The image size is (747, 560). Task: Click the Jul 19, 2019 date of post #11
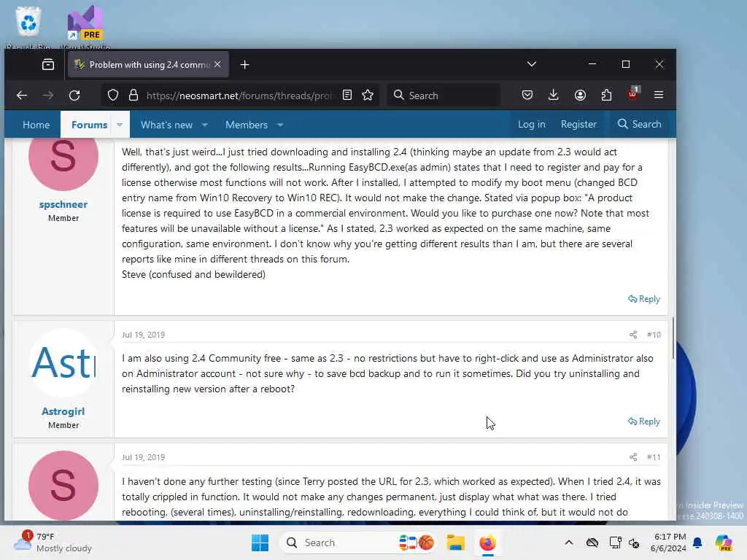pos(143,457)
